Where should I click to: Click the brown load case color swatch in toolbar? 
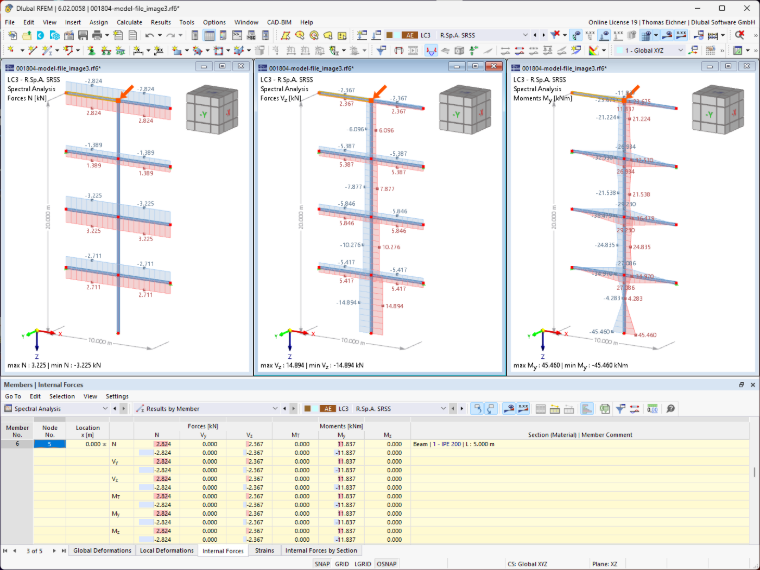click(x=389, y=35)
